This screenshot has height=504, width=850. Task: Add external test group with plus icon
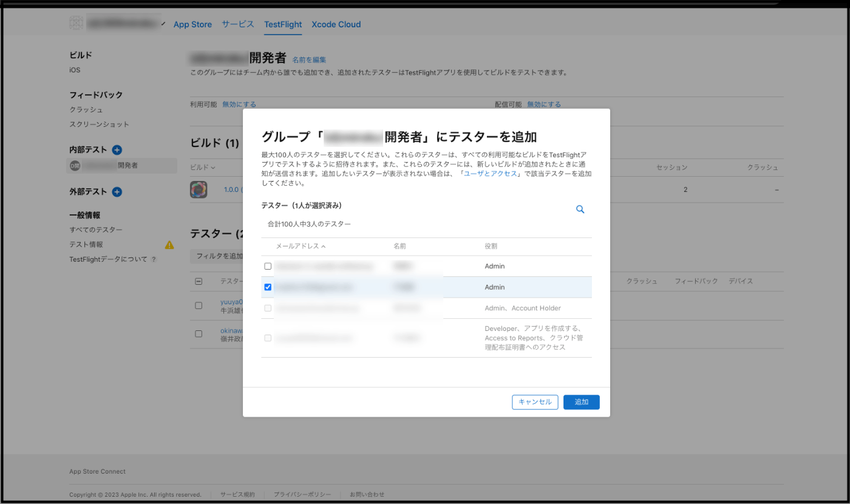click(x=117, y=192)
